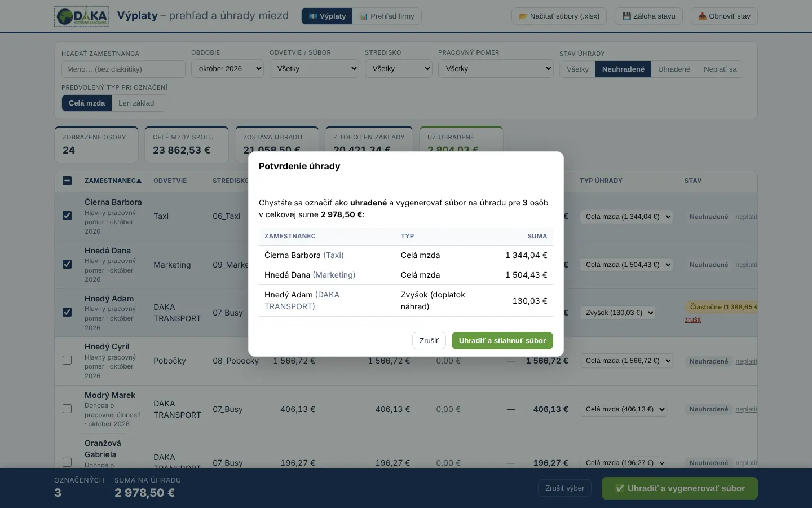Image resolution: width=812 pixels, height=508 pixels.
Task: Open Celá mzda (406,13 €) dropdown
Action: 623,409
